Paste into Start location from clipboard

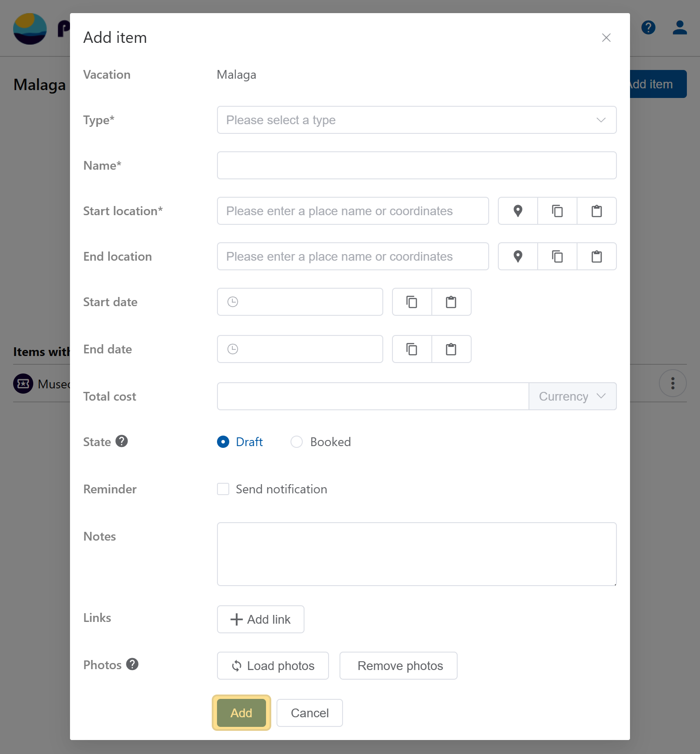click(x=597, y=211)
